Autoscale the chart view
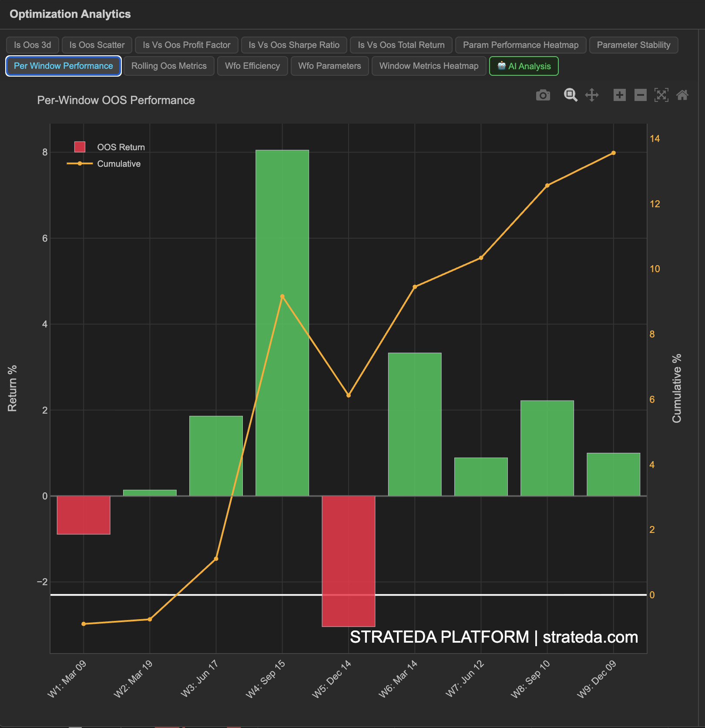This screenshot has width=705, height=728. 661,95
